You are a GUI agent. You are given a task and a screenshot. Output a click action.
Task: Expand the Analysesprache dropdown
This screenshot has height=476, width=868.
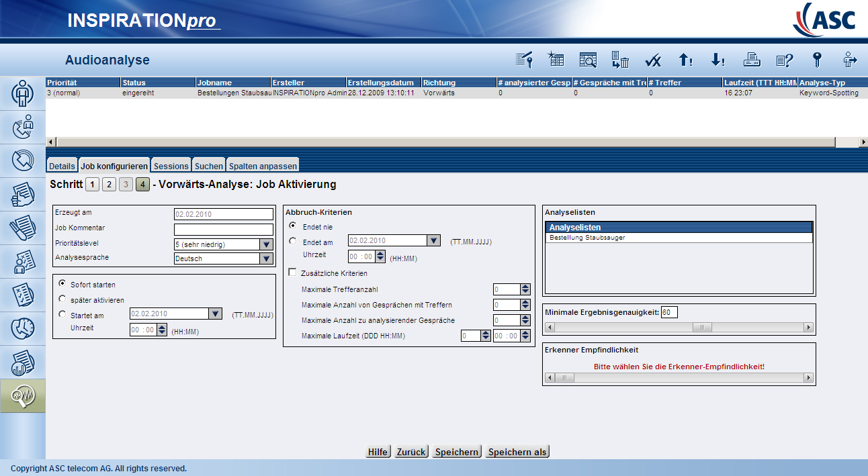(267, 259)
